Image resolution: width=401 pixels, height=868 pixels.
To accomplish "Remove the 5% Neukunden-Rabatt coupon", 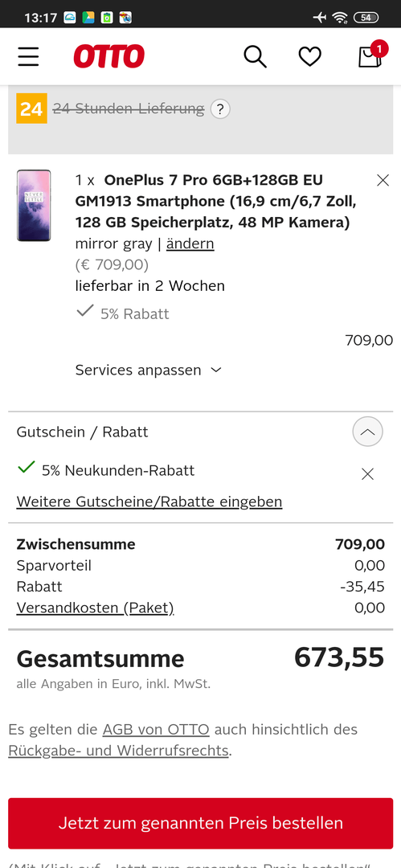I will point(367,474).
